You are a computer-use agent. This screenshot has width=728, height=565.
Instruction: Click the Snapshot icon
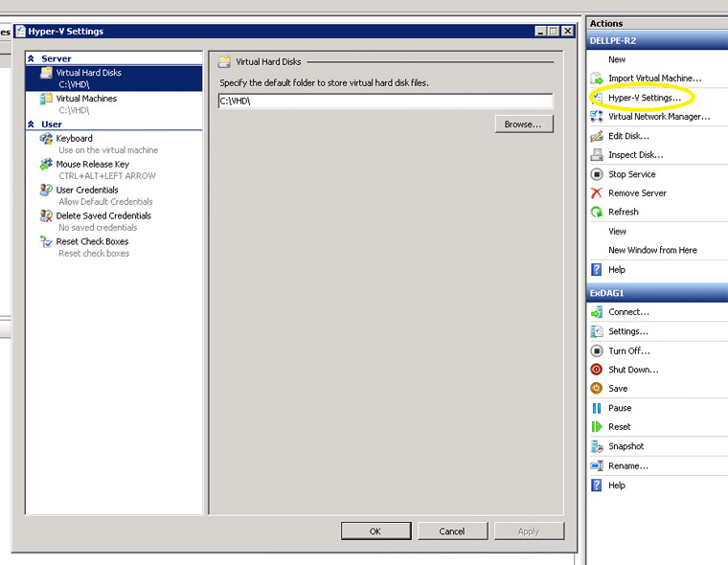coord(597,446)
